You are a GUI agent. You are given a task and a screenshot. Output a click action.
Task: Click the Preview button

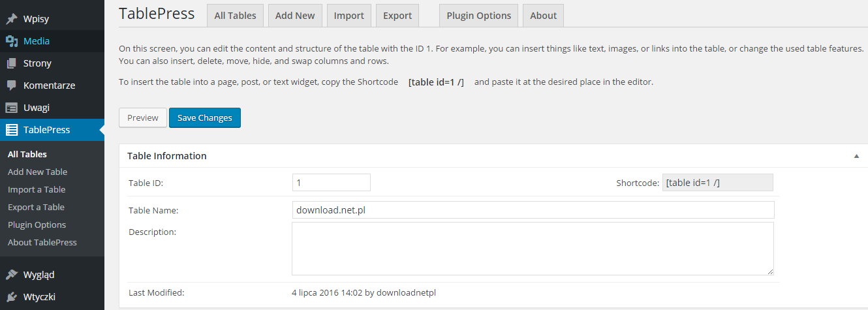(143, 117)
